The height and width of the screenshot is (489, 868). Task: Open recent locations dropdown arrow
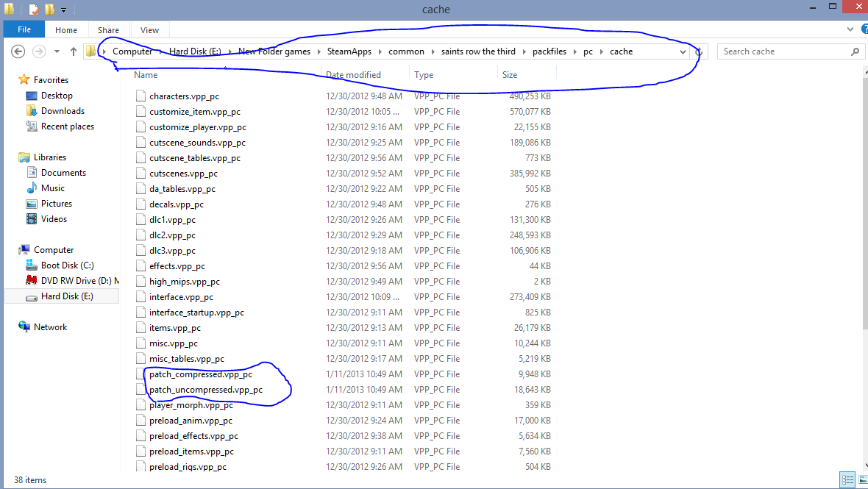tap(57, 51)
